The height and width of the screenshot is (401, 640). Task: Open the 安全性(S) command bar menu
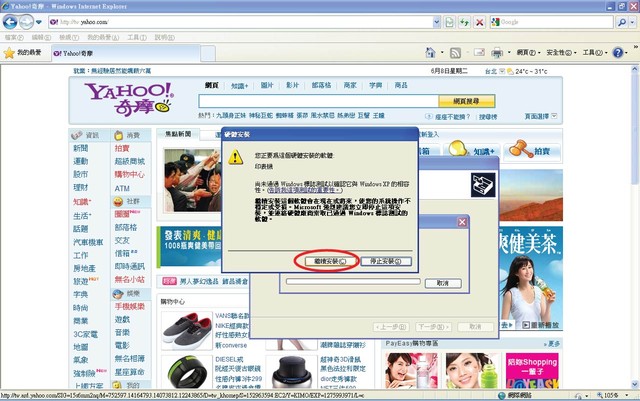tap(561, 53)
